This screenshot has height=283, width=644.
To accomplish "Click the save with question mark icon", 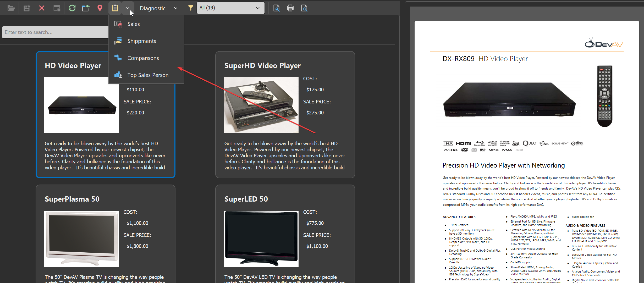I will pyautogui.click(x=27, y=8).
